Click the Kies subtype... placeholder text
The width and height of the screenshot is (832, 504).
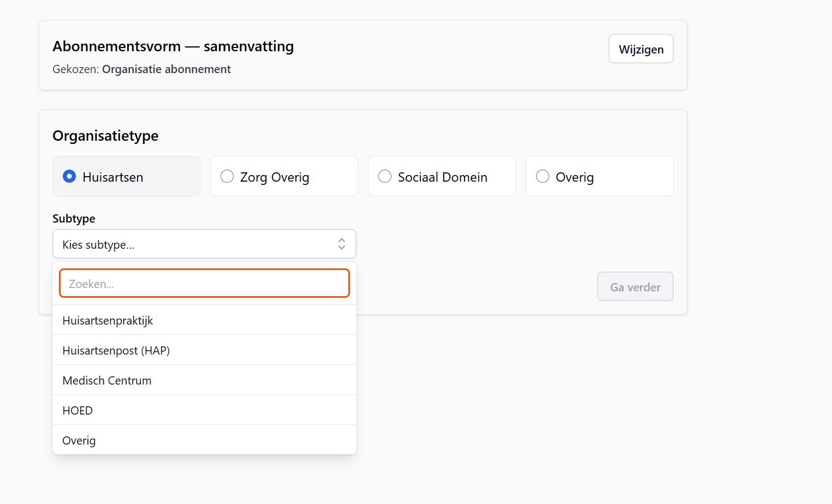coord(98,245)
